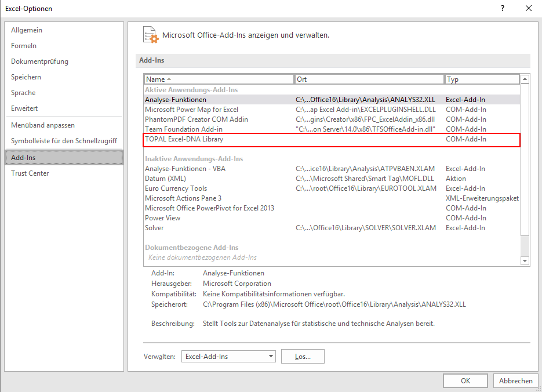Image resolution: width=542 pixels, height=392 pixels.
Task: Open Menüband anpassen settings
Action: [43, 125]
